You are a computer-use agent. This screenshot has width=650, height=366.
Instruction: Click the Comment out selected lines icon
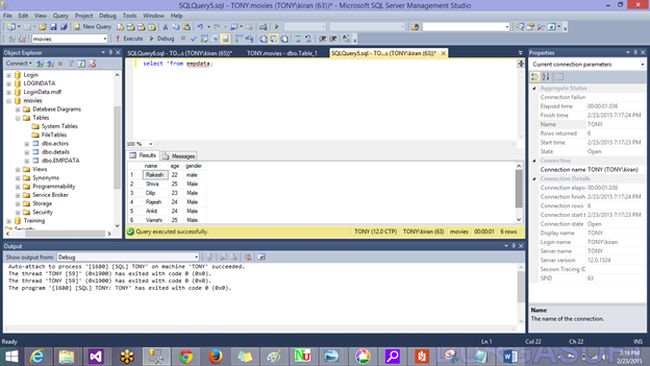tap(298, 39)
